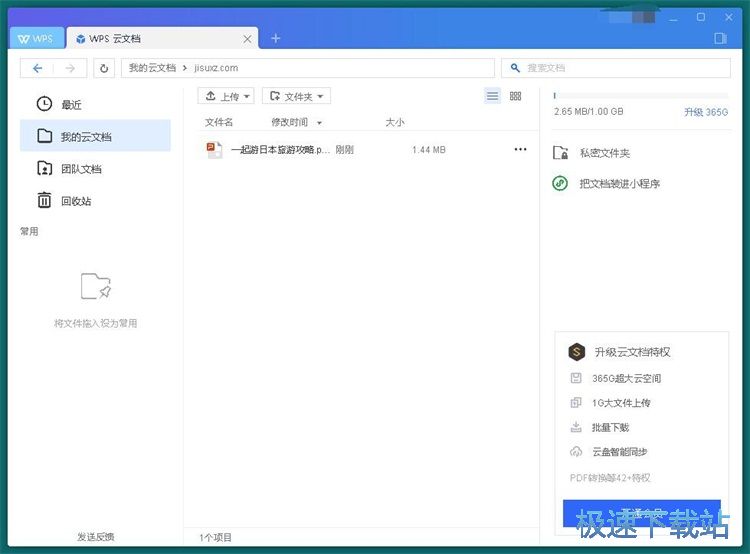Switch to grid thumbnail view
This screenshot has width=750, height=554.
pos(515,96)
